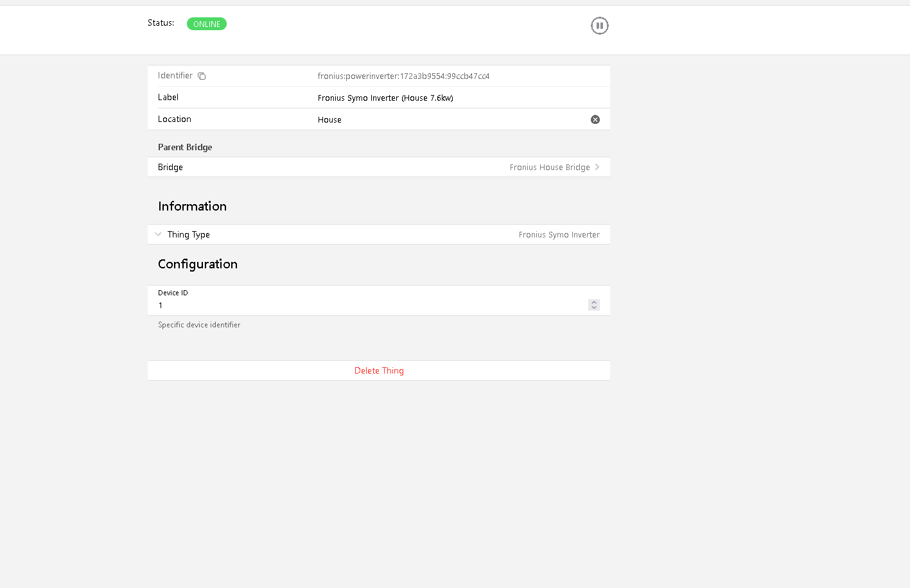
Task: Click the Information section heading
Action: coord(192,206)
